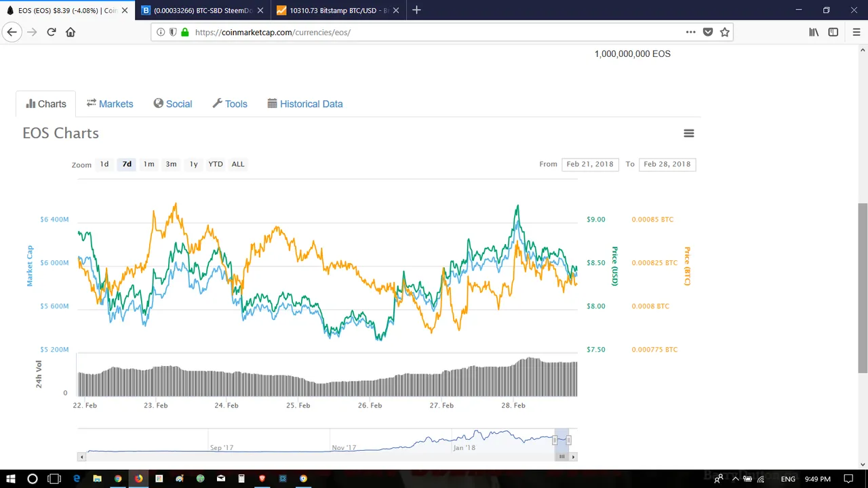This screenshot has width=868, height=488.
Task: Launch Microsoft Edge from taskbar
Action: (x=77, y=479)
